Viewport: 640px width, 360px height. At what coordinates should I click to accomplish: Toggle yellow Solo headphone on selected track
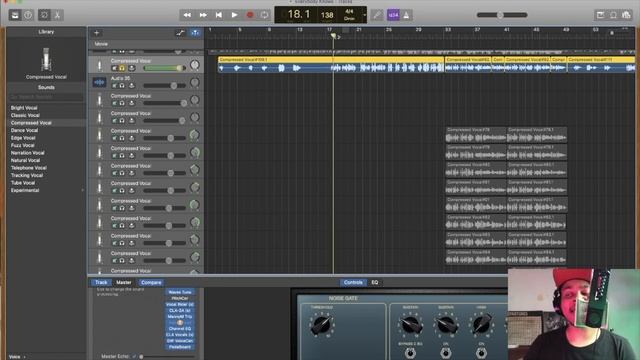122,68
